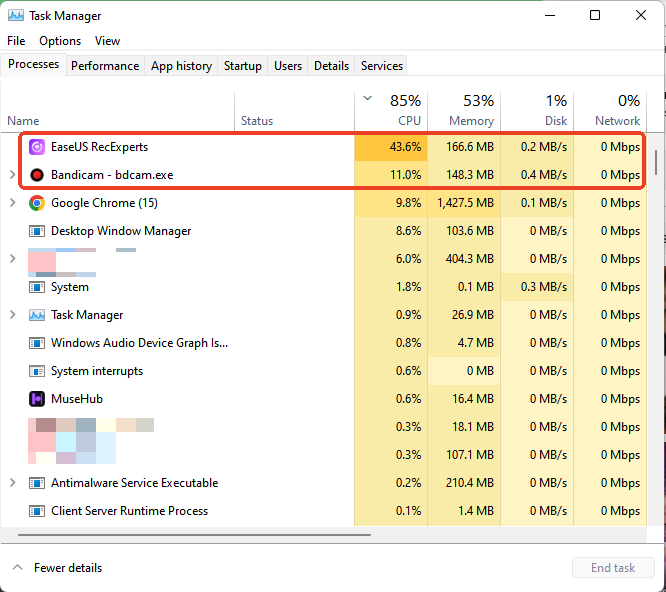Click the 210.4 MB memory value
This screenshot has height=592, width=666.
pos(470,483)
